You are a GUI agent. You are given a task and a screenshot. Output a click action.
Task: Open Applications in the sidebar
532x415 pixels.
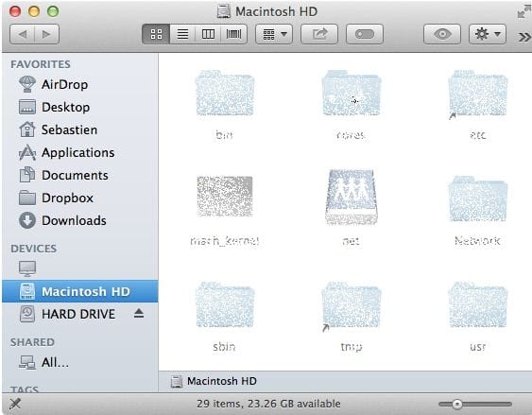click(79, 152)
